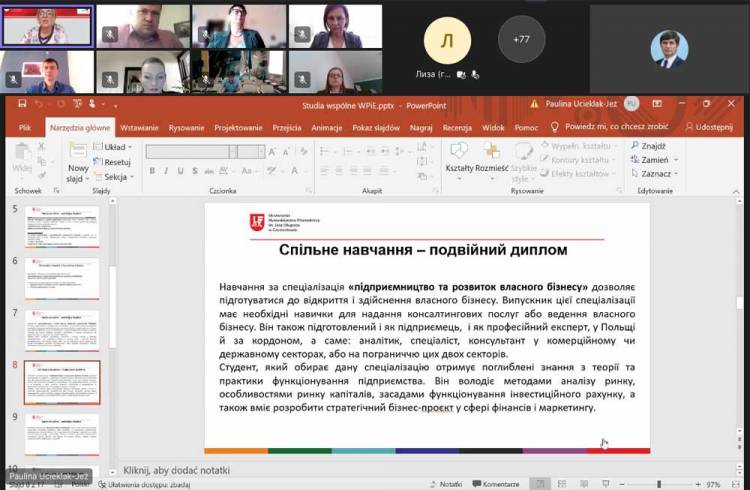Toggle underline formatting button
Screen dimensions: 750x490
(x=180, y=171)
